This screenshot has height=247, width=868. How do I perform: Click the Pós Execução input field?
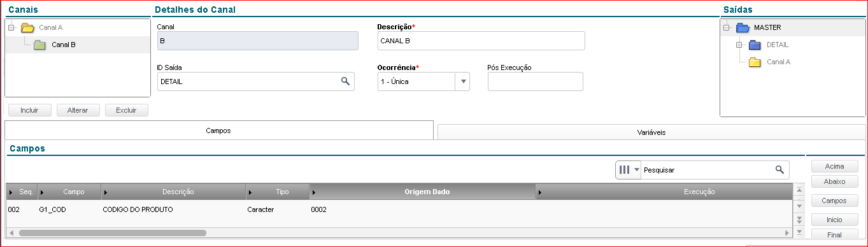pyautogui.click(x=535, y=81)
